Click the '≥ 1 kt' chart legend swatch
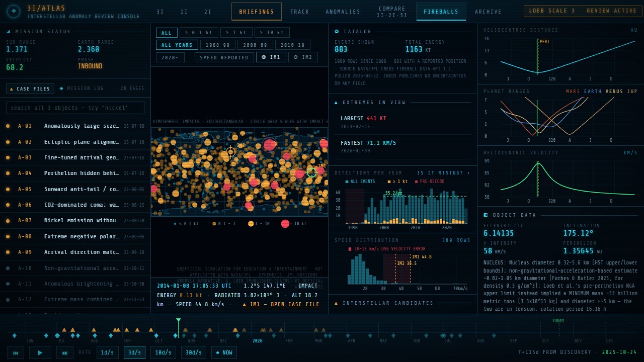 389,182
